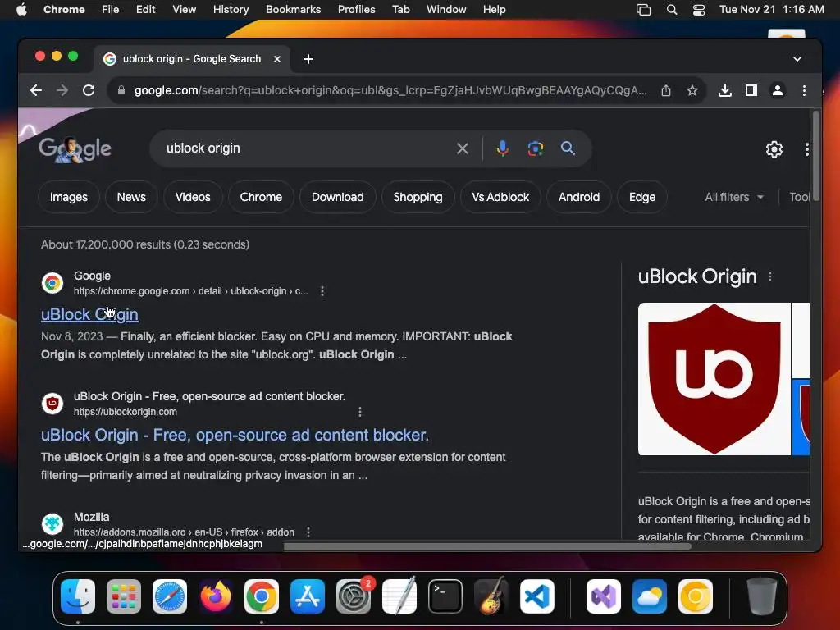Open a new tab with plus button
The width and height of the screenshot is (840, 630).
click(308, 59)
